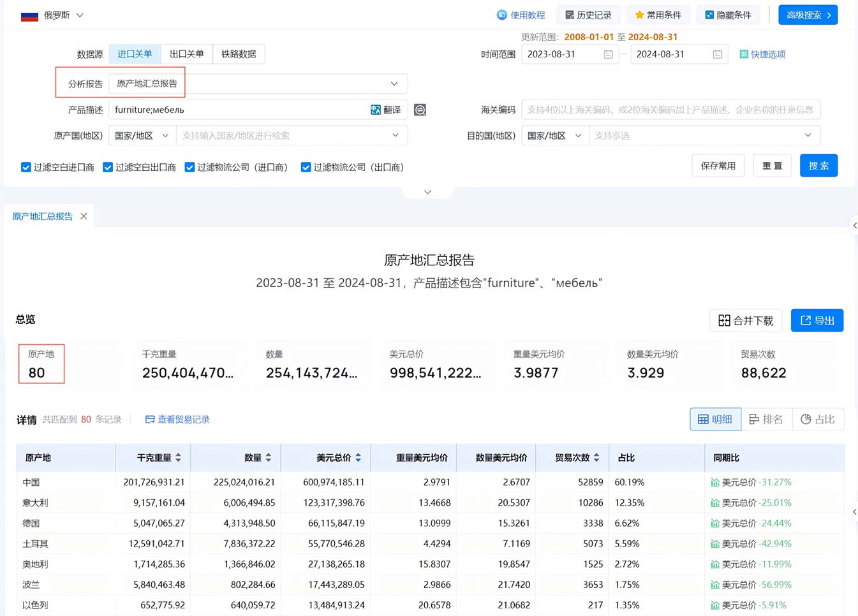Click the 翻译 translate icon button
Image resolution: width=858 pixels, height=616 pixels.
click(386, 110)
